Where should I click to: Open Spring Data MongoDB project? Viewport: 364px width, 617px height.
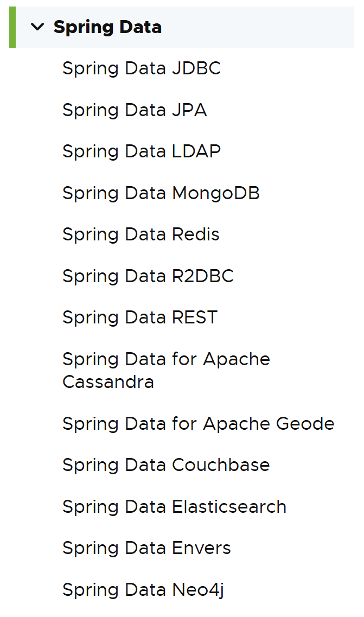coord(161,193)
